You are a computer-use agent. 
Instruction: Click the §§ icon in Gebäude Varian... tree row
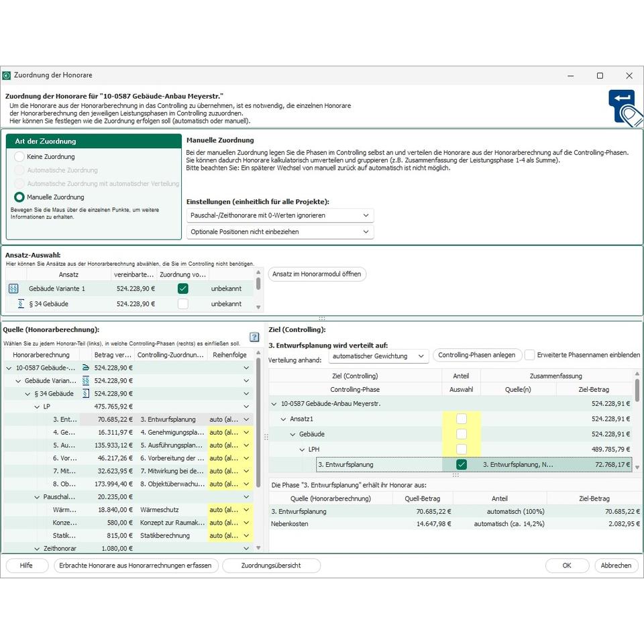coord(85,380)
